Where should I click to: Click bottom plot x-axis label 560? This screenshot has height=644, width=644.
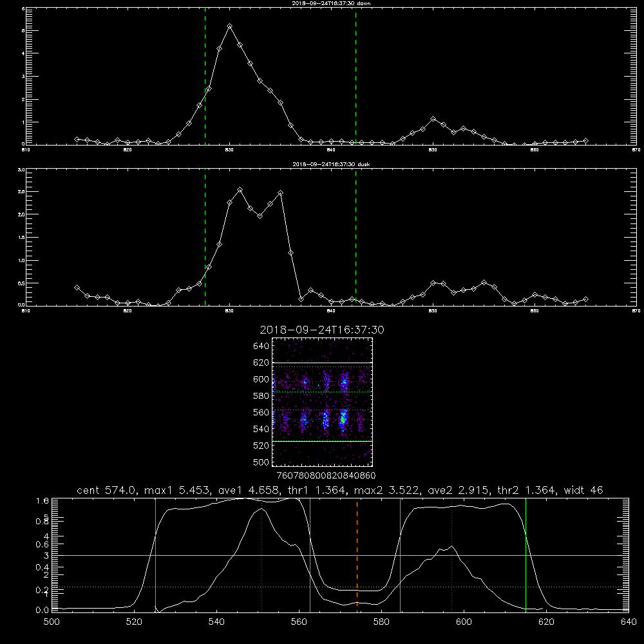299,622
